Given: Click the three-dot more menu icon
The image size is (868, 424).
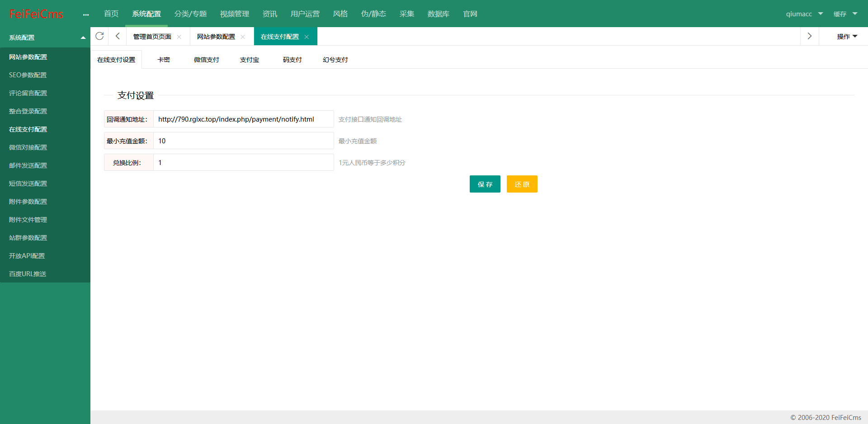Looking at the screenshot, I should (x=86, y=14).
